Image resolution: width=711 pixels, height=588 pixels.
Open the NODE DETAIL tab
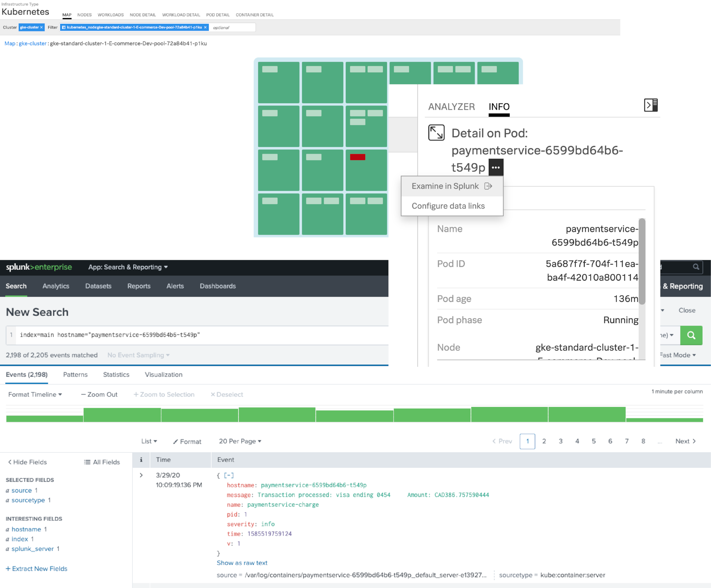(x=143, y=15)
